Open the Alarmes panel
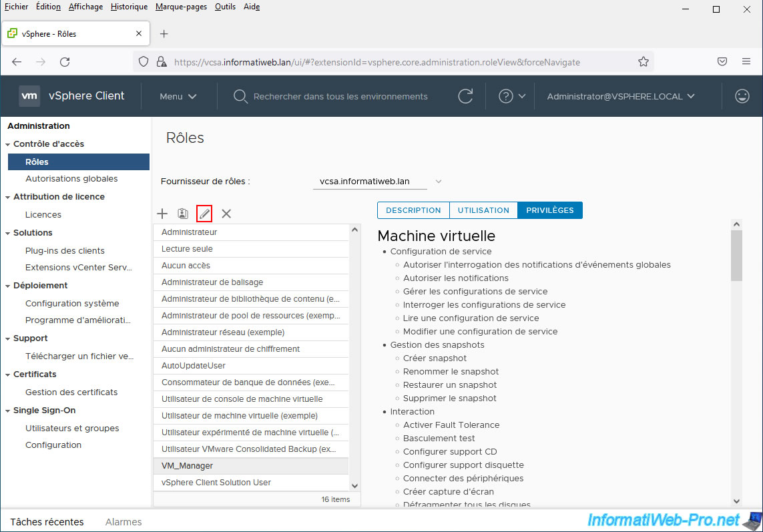763x532 pixels. point(123,522)
